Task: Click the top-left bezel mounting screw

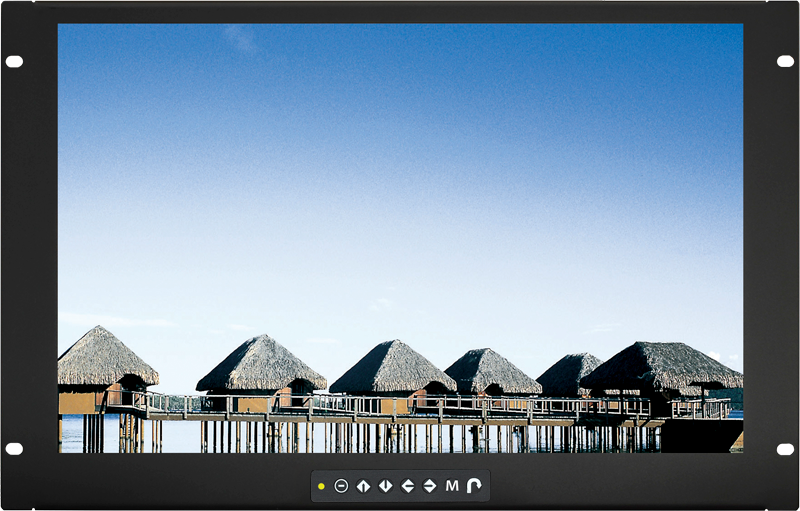Action: [x=14, y=62]
